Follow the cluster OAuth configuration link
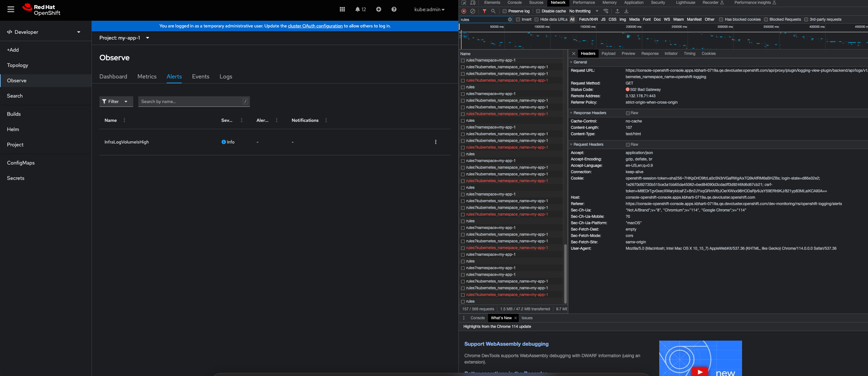 pyautogui.click(x=315, y=26)
